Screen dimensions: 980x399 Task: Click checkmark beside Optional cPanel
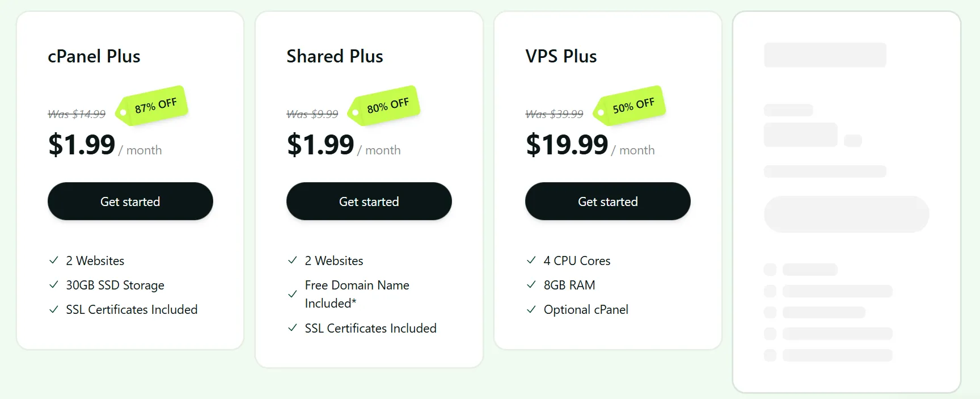(x=531, y=309)
